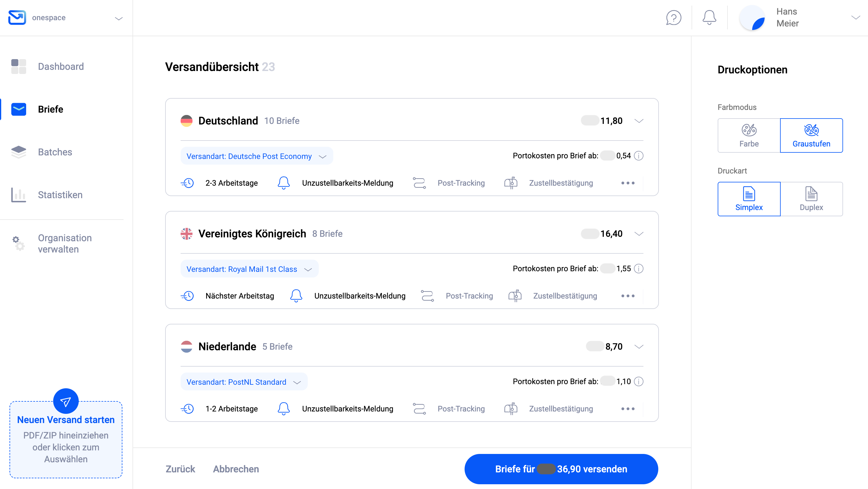Image resolution: width=868 pixels, height=489 pixels.
Task: Click the Zurück link at the bottom
Action: [x=180, y=469]
